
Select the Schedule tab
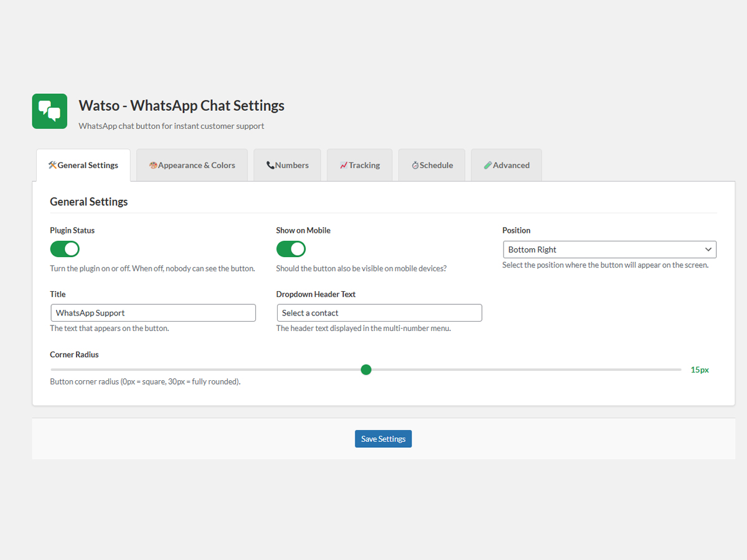coord(432,165)
